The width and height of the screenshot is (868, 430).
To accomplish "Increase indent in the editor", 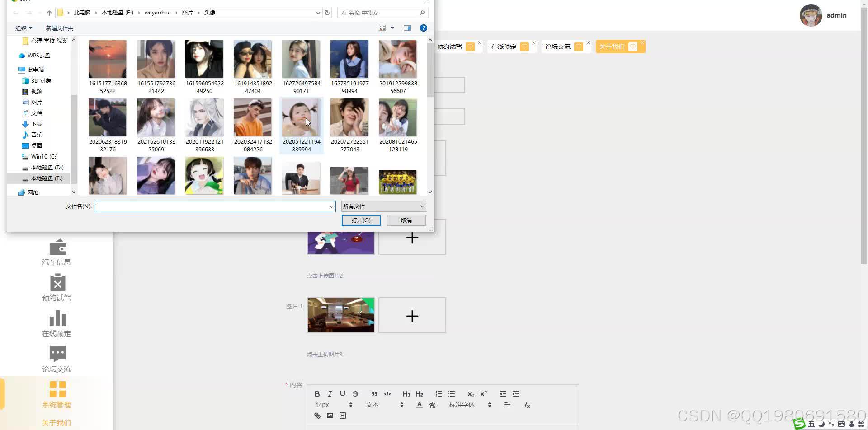I will coord(515,394).
